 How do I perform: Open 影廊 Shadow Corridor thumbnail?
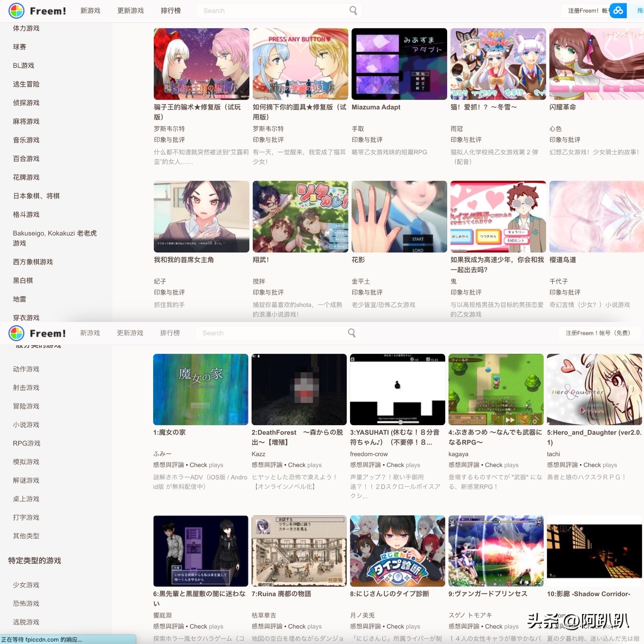pyautogui.click(x=594, y=551)
